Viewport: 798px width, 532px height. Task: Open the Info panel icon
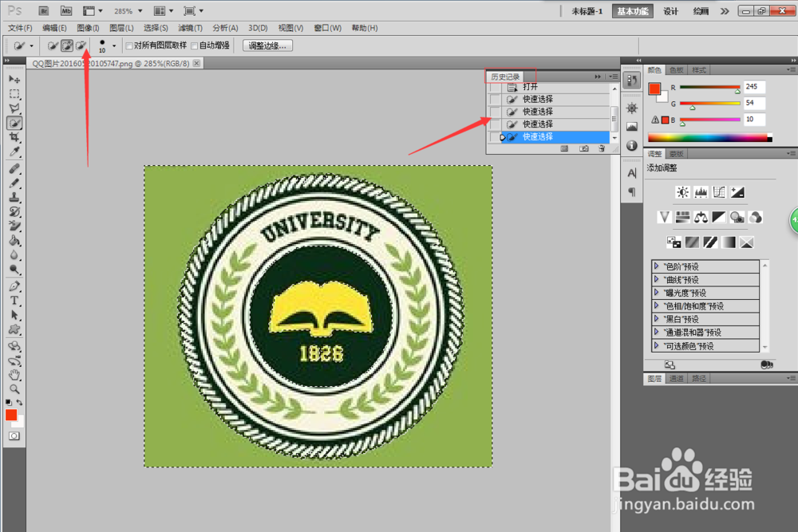pos(632,146)
